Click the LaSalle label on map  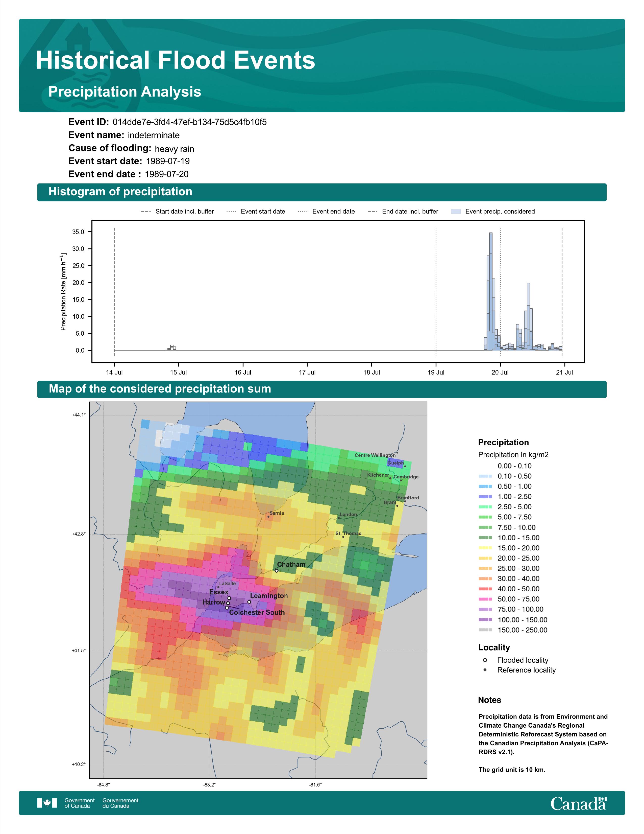tap(227, 584)
